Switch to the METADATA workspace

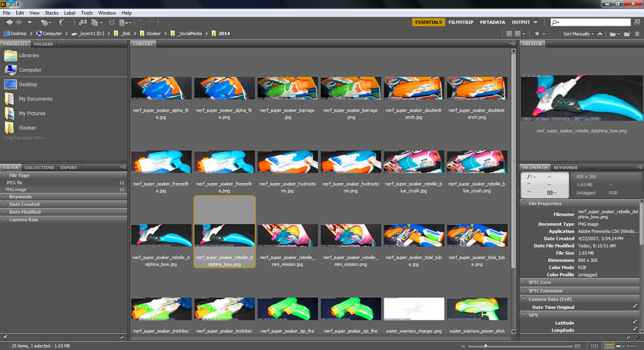[492, 22]
